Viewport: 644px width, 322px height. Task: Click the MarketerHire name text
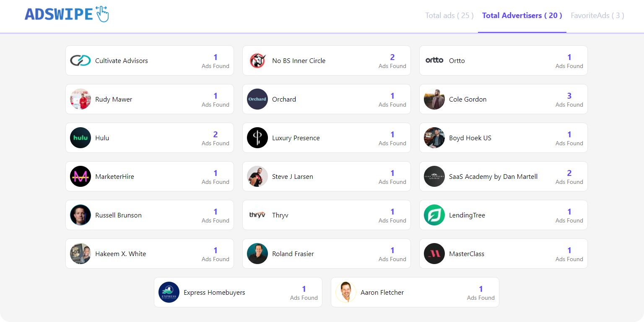[114, 177]
